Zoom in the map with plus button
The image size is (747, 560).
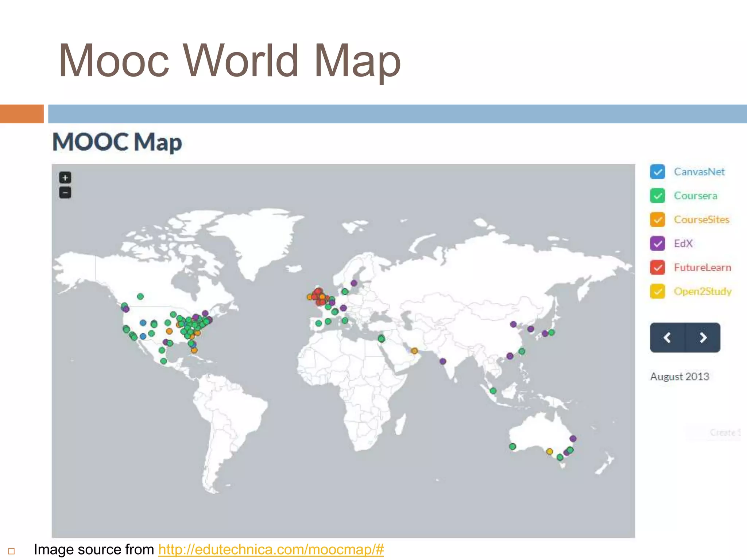point(65,178)
